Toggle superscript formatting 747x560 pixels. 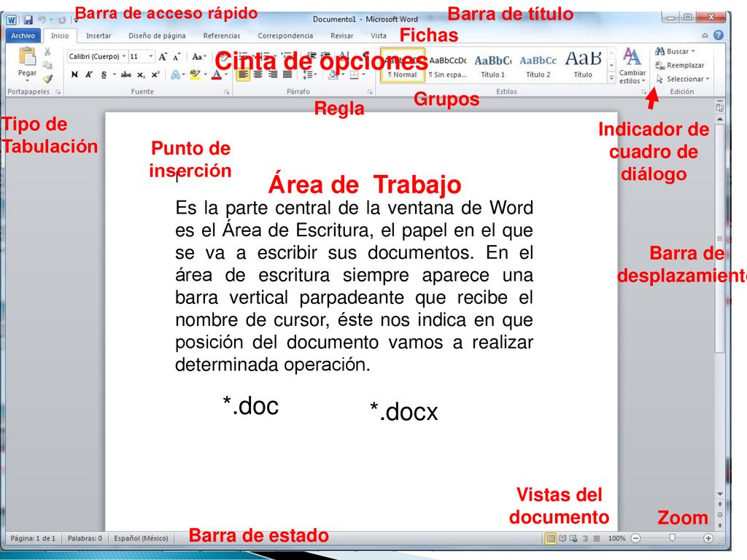point(155,75)
